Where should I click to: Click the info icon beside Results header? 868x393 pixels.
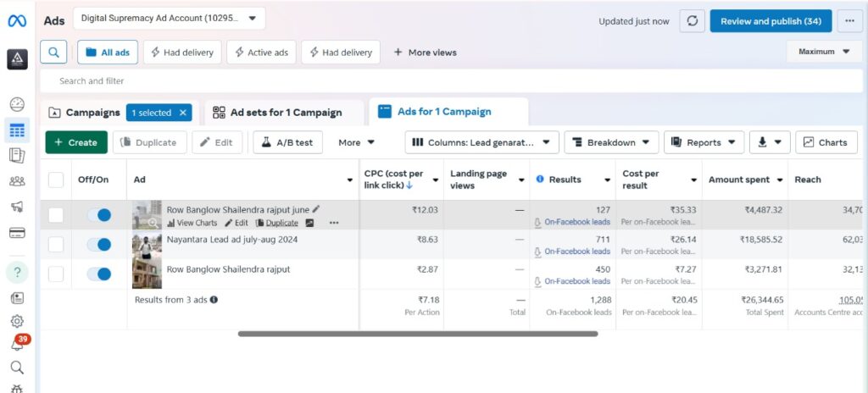(x=540, y=180)
